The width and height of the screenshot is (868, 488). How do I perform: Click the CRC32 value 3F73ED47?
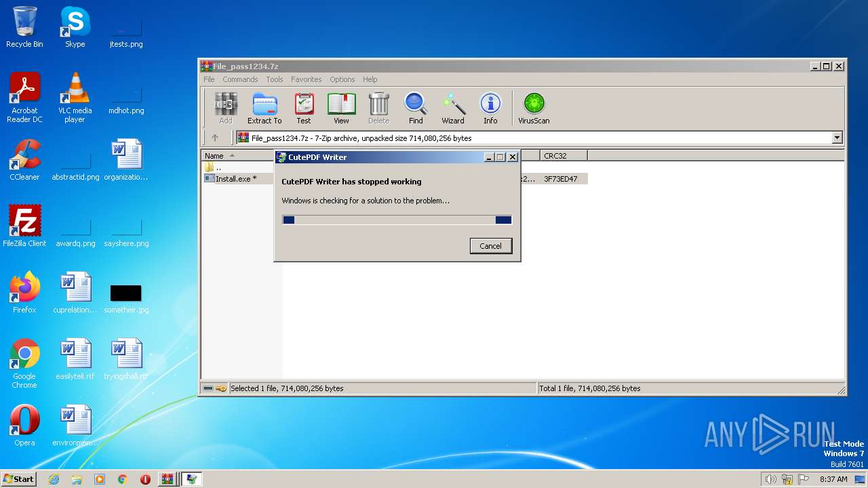561,179
